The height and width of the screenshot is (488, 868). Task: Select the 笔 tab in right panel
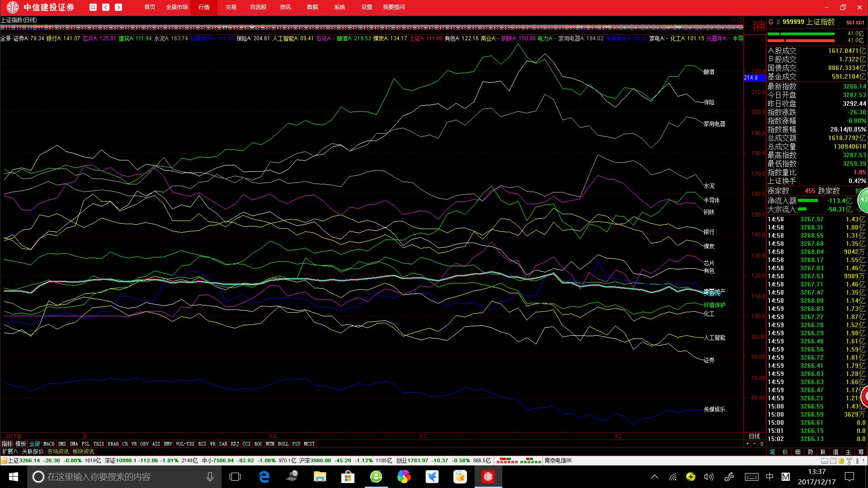click(x=773, y=452)
